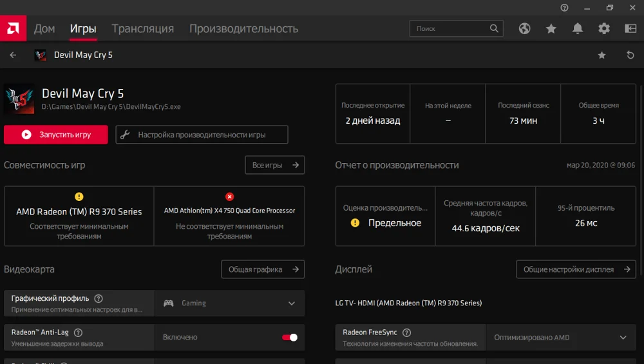The height and width of the screenshot is (364, 644).
Task: Switch to the Дом tab
Action: 44,28
